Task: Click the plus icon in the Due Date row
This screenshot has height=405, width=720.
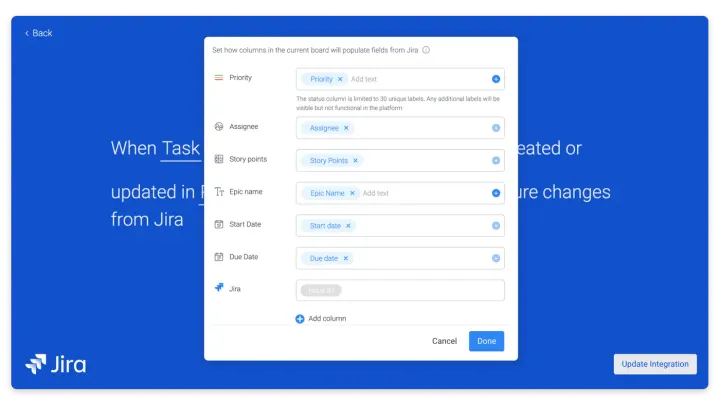Action: [x=495, y=259]
